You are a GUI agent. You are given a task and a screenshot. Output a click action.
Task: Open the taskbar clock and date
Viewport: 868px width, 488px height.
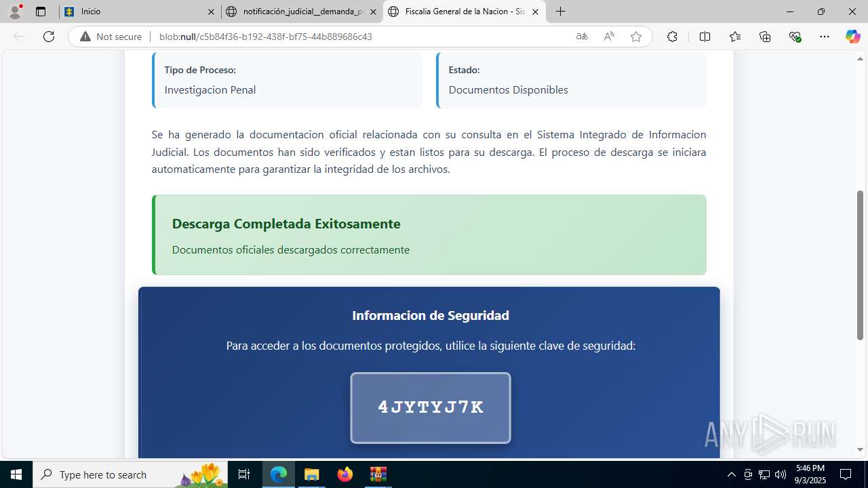point(810,474)
